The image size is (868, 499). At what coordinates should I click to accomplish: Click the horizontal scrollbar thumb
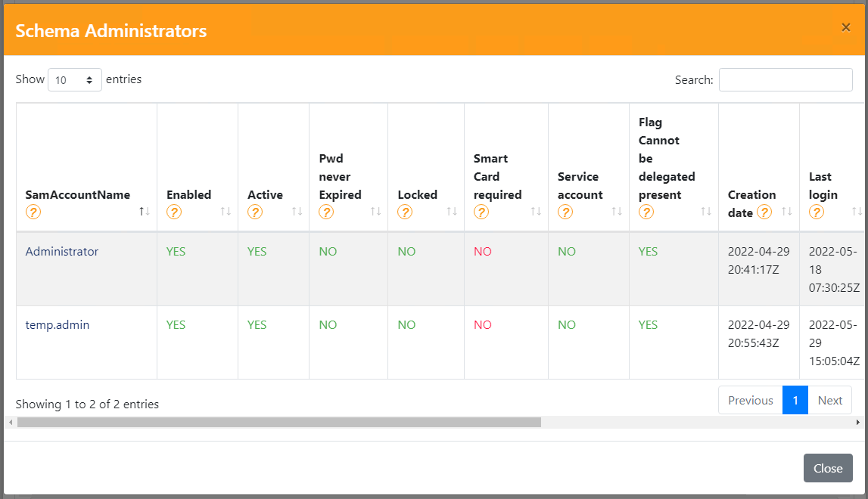(278, 422)
